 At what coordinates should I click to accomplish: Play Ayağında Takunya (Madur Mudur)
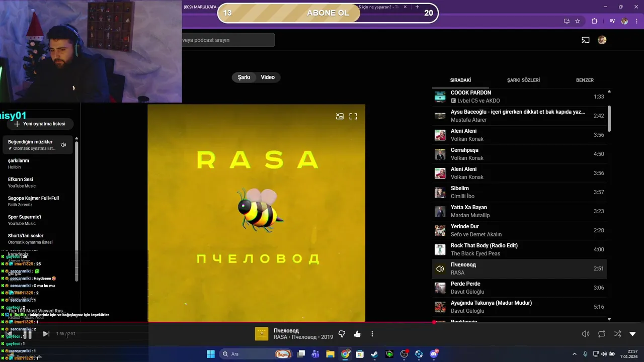(519, 307)
